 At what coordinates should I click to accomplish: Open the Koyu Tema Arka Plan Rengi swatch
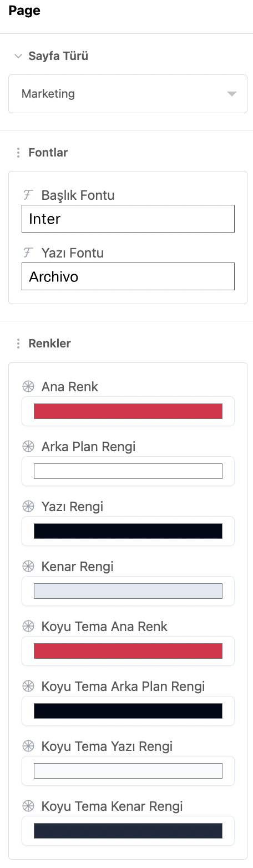pos(128,711)
